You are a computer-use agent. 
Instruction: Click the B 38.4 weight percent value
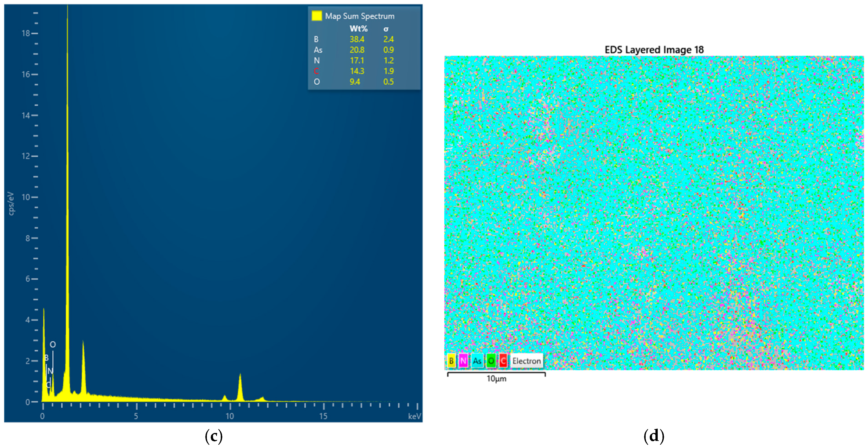coord(357,39)
